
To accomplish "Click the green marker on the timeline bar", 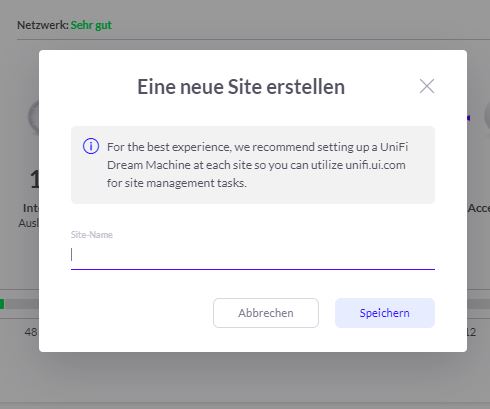I will [x=2, y=304].
